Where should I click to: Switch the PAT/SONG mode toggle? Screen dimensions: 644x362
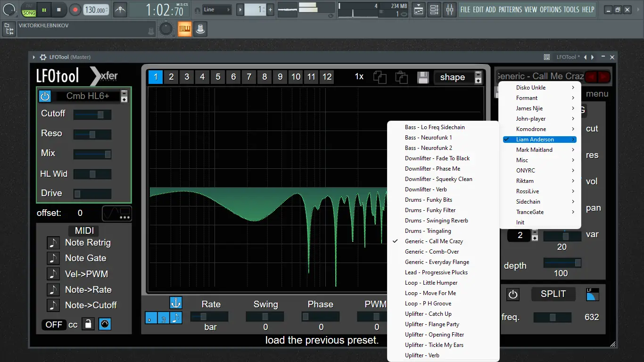(28, 9)
